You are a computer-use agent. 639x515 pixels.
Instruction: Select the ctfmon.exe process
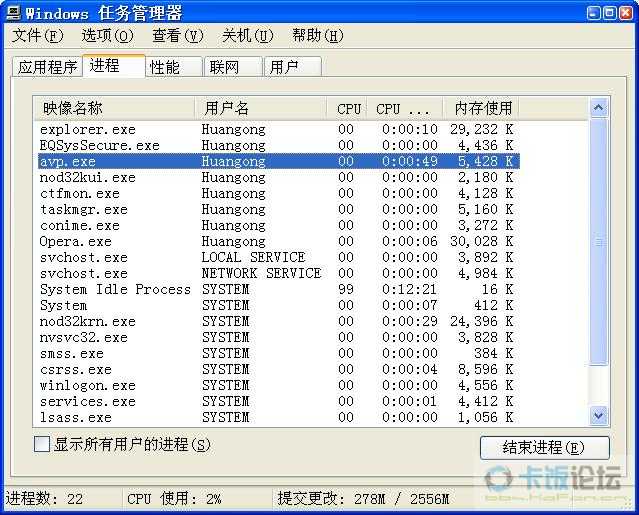click(x=278, y=194)
